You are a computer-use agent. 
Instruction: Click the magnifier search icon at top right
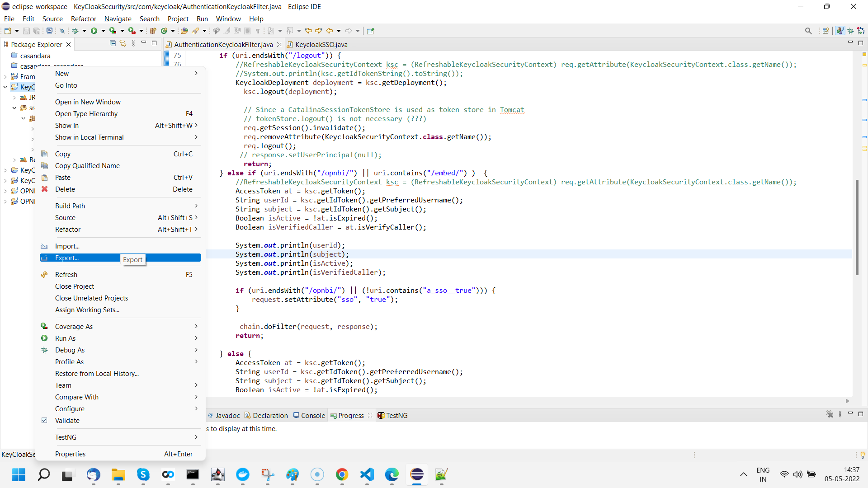point(808,31)
